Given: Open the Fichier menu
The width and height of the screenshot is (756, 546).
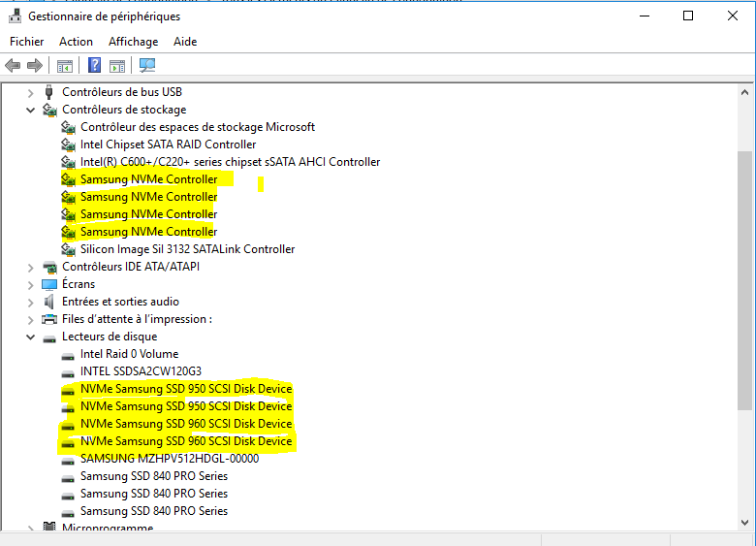Looking at the screenshot, I should (26, 42).
